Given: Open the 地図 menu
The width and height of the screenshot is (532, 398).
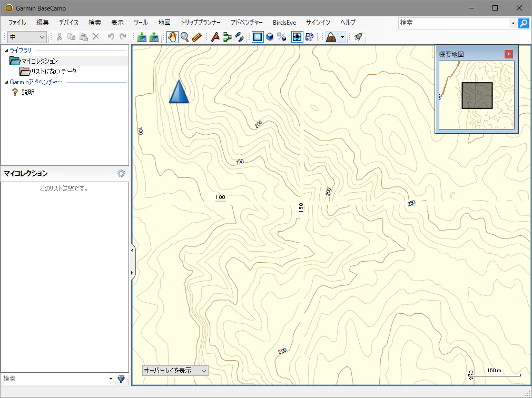Looking at the screenshot, I should click(164, 23).
